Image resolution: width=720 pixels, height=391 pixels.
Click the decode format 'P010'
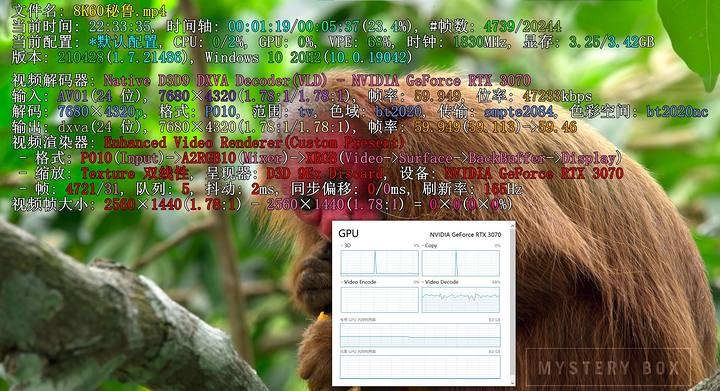[220, 112]
